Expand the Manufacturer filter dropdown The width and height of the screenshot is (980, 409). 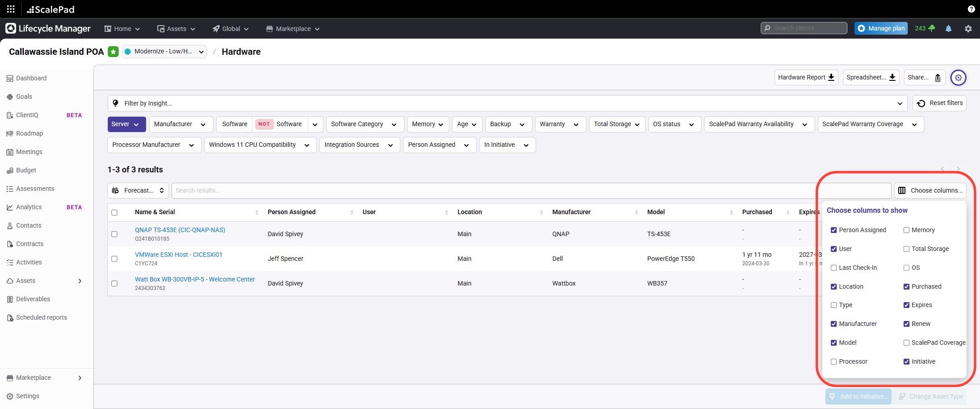tap(181, 124)
